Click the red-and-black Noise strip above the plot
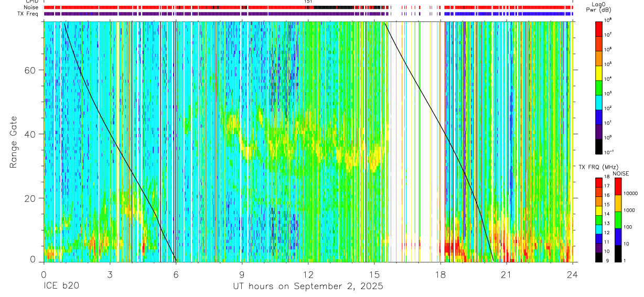This screenshot has width=644, height=297. [x=308, y=7]
